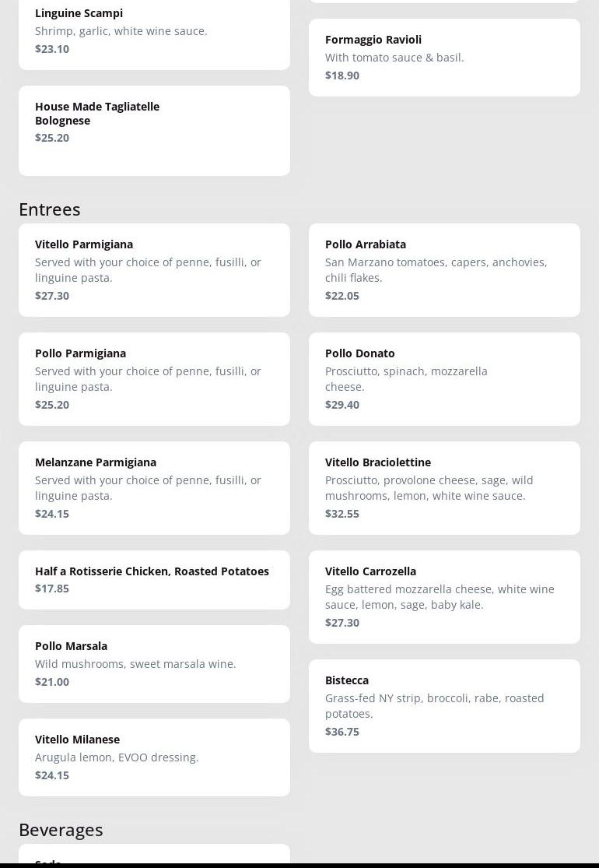599x868 pixels.
Task: Select Pollo Marsala with wild mushrooms
Action: tap(154, 664)
